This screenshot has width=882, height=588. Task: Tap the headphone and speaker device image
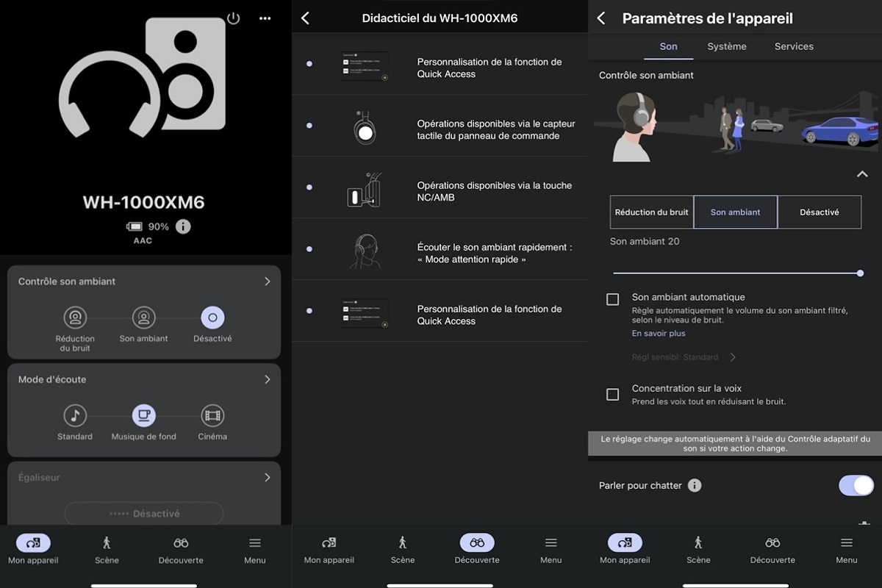(x=143, y=78)
